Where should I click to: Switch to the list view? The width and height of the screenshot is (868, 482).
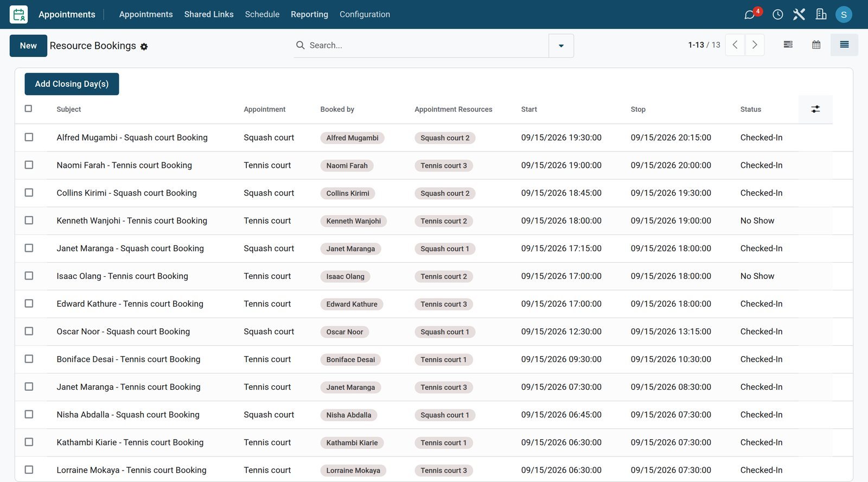(x=845, y=45)
